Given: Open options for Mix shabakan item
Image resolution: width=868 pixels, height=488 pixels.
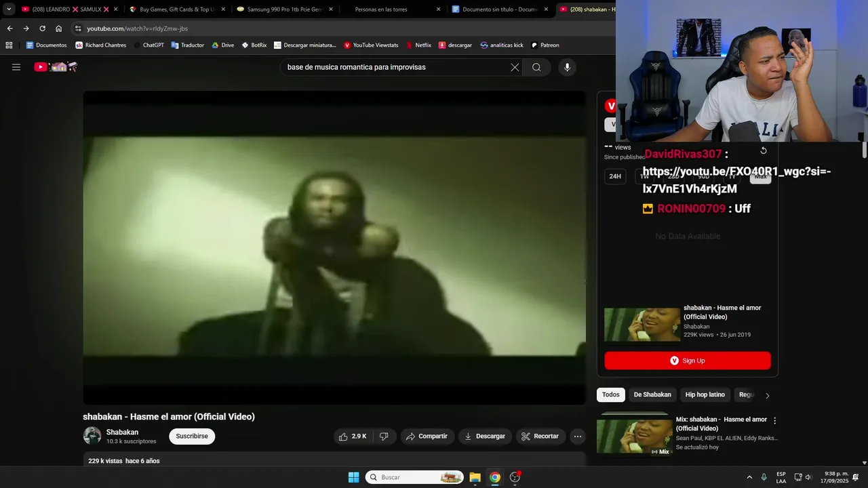Looking at the screenshot, I should (x=775, y=421).
